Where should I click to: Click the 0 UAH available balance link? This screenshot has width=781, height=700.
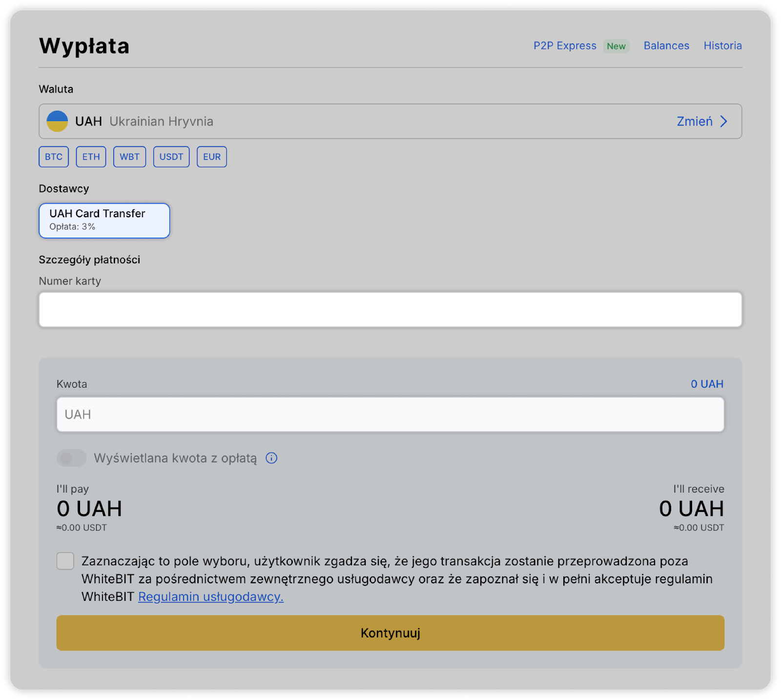tap(707, 384)
